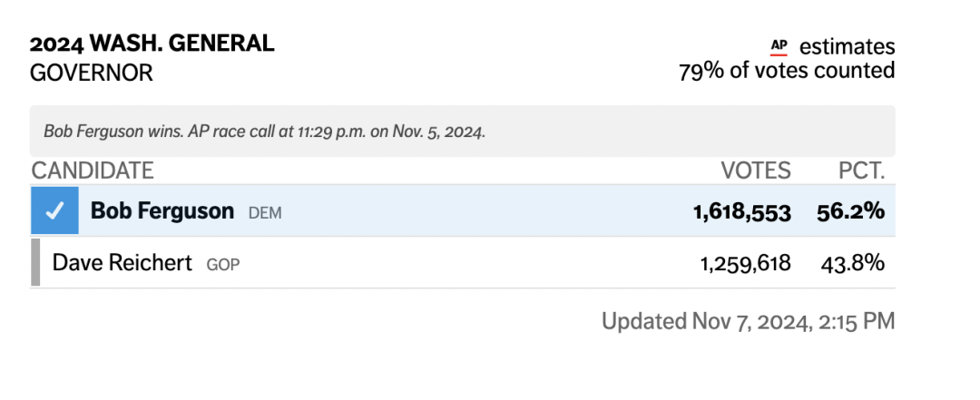This screenshot has height=400, width=980.
Task: Click the blue winner checkmark icon
Action: (x=55, y=210)
